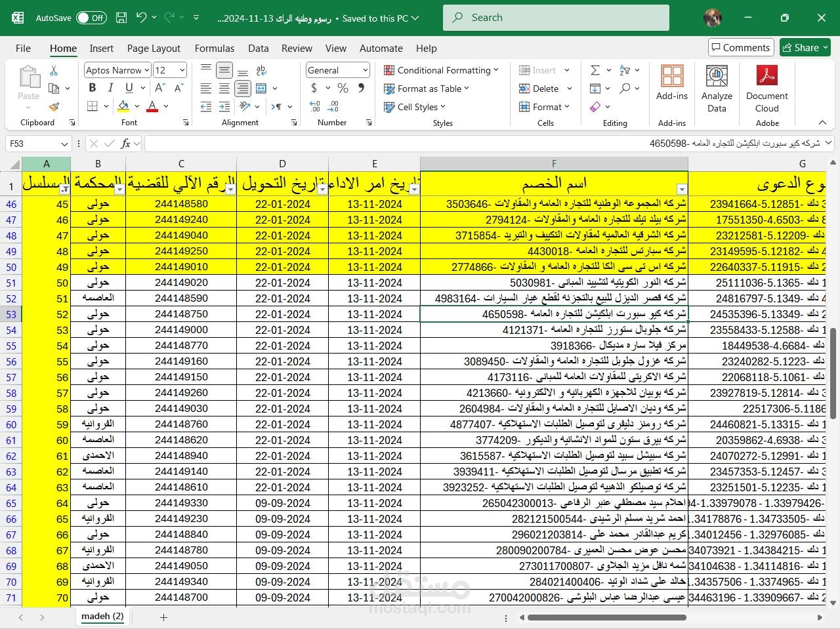The image size is (840, 629).
Task: Open the File menu
Action: (23, 48)
